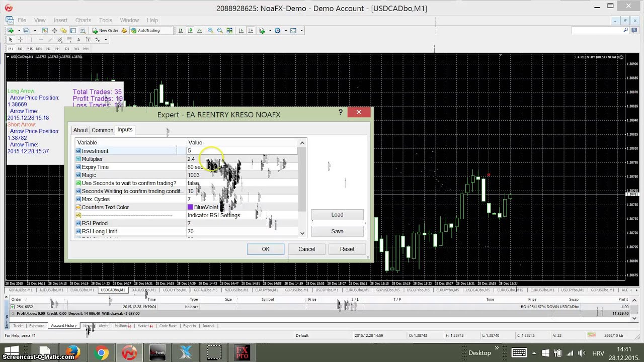Toggle the Market Watch toolbar icon
The image size is (644, 362).
click(x=45, y=31)
